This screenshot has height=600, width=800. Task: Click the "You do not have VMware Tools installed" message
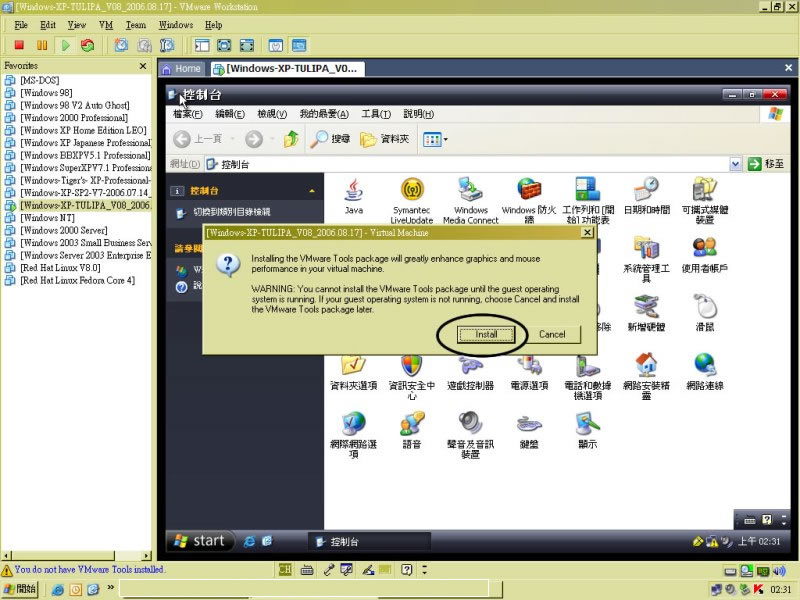click(x=89, y=569)
